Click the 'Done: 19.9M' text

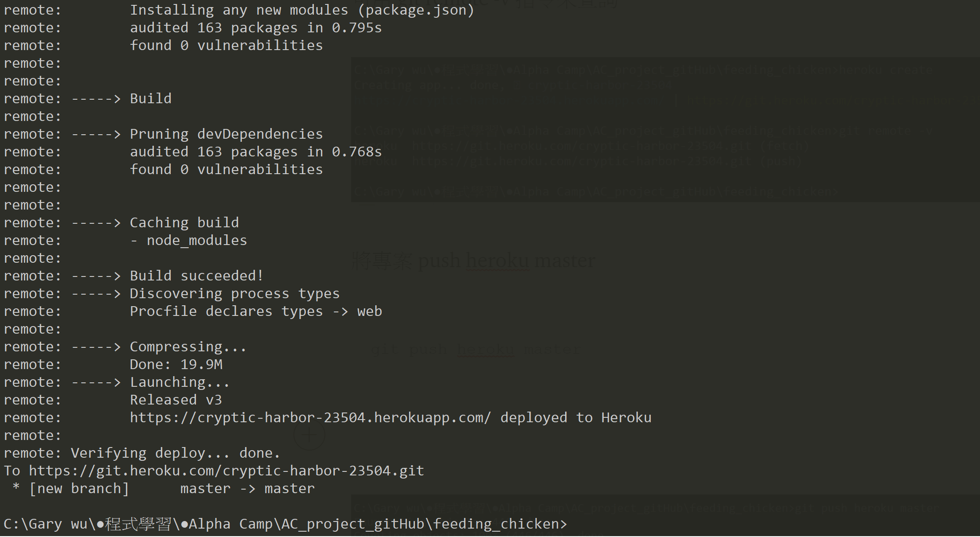pos(176,365)
